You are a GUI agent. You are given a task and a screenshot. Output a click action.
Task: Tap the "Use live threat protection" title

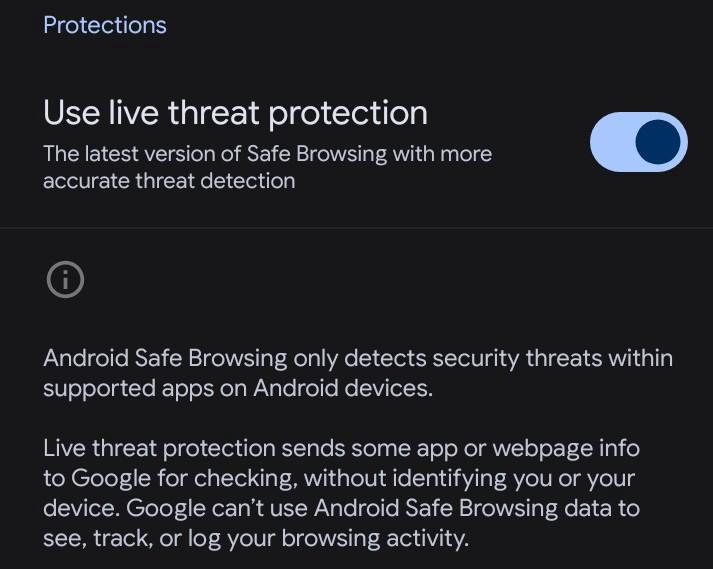pyautogui.click(x=235, y=113)
